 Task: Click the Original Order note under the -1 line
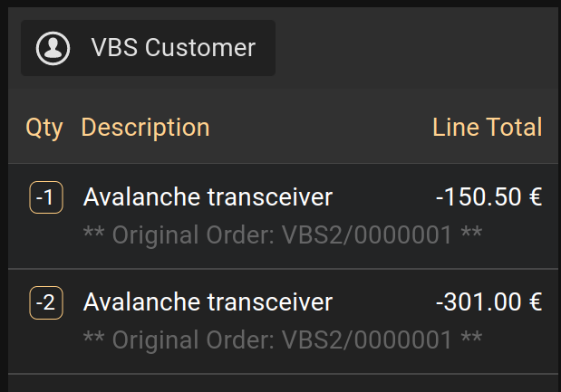click(282, 235)
